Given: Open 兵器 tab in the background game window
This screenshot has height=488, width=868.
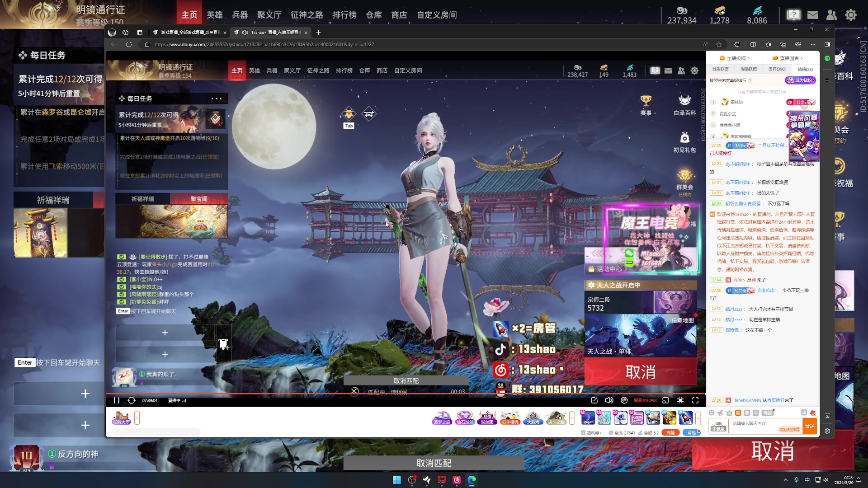Looking at the screenshot, I should click(x=240, y=15).
